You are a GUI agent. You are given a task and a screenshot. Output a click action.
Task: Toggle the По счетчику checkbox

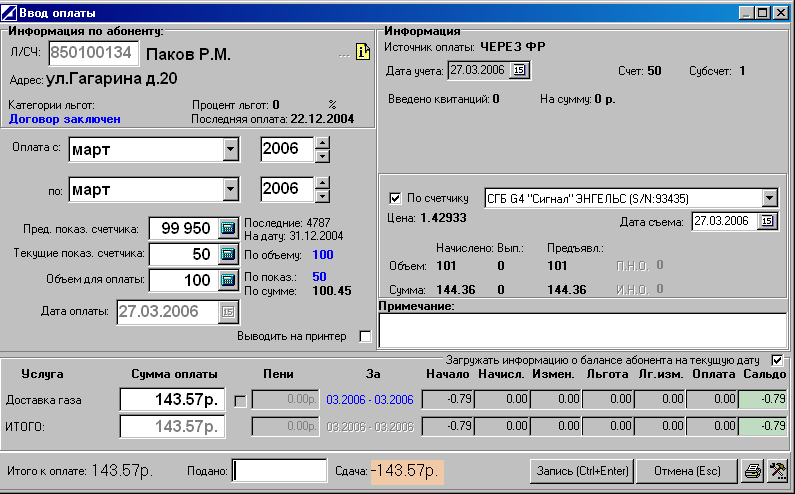click(394, 197)
